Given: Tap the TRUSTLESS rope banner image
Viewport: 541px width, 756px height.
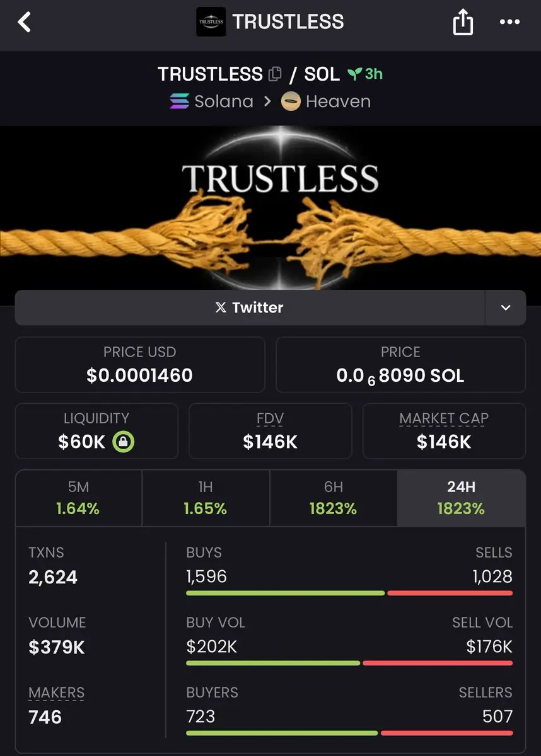Looking at the screenshot, I should 270,216.
